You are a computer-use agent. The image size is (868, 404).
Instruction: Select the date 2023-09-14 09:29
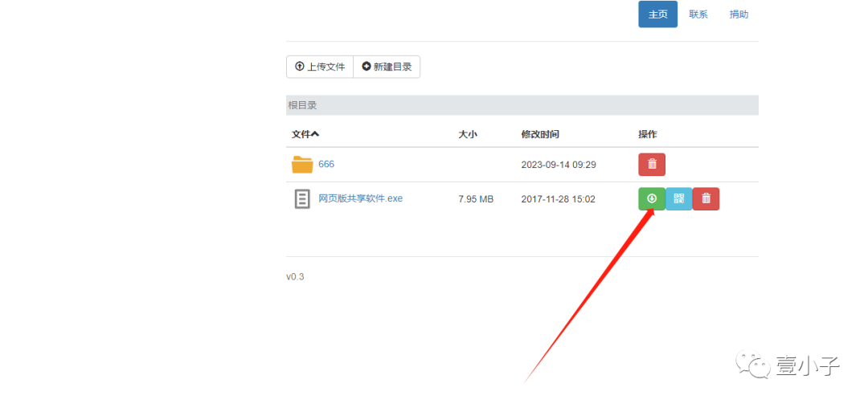[x=559, y=165]
